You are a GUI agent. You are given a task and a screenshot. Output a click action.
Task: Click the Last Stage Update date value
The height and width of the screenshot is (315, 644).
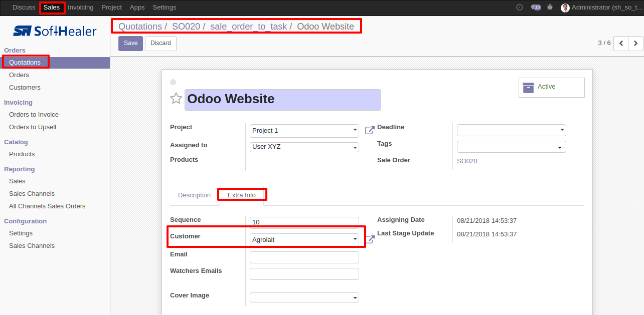[487, 234]
